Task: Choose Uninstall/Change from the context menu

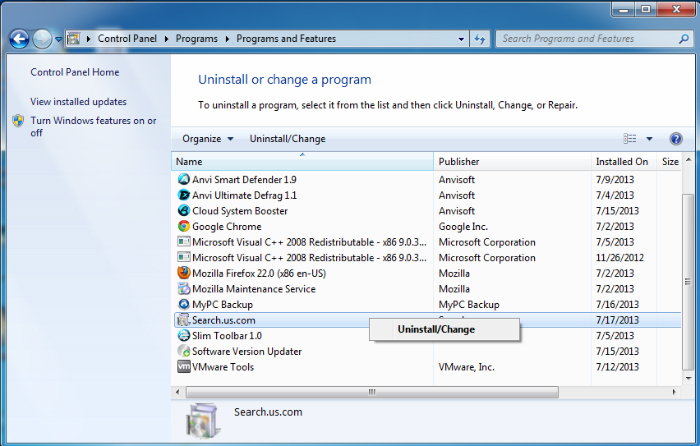Action: point(445,329)
